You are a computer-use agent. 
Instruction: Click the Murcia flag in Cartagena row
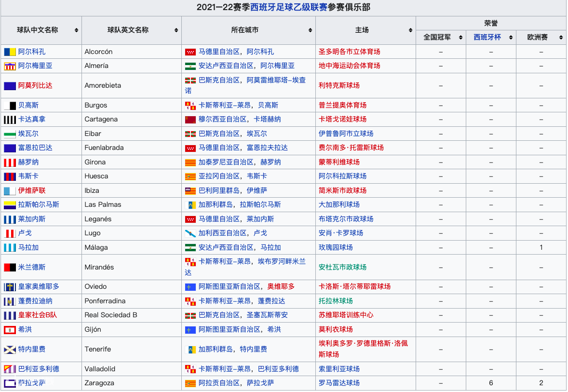tap(190, 120)
